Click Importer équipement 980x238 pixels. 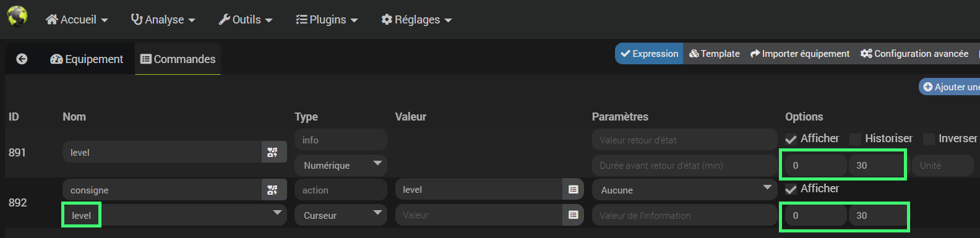pyautogui.click(x=800, y=54)
